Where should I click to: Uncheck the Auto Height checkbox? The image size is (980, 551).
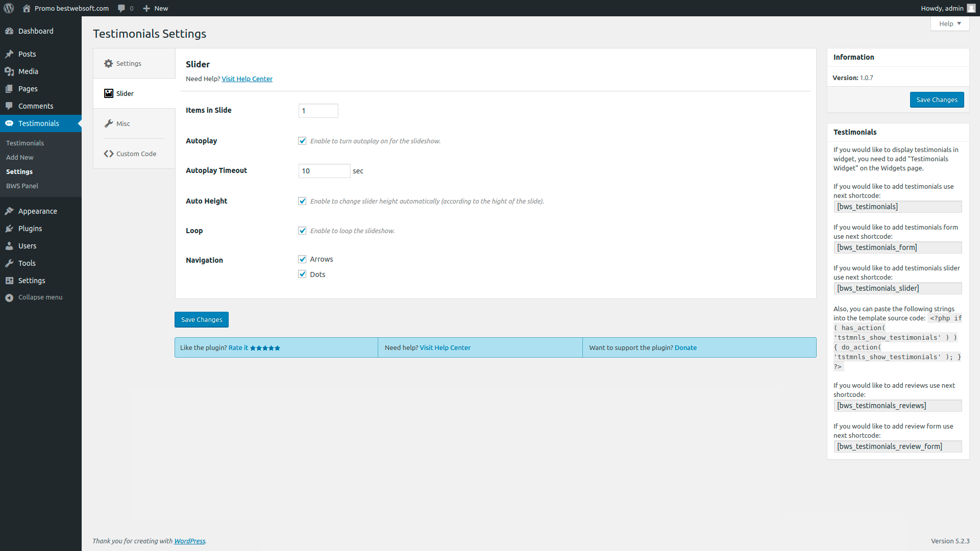point(302,201)
